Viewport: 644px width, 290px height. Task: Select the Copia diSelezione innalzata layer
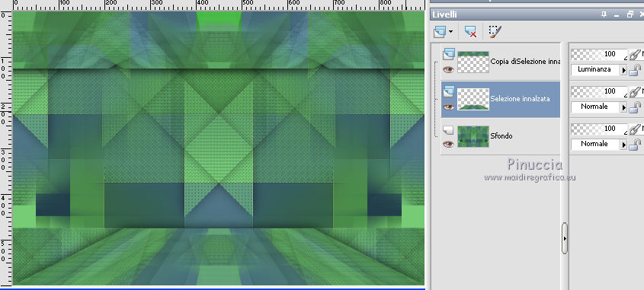tap(501, 62)
